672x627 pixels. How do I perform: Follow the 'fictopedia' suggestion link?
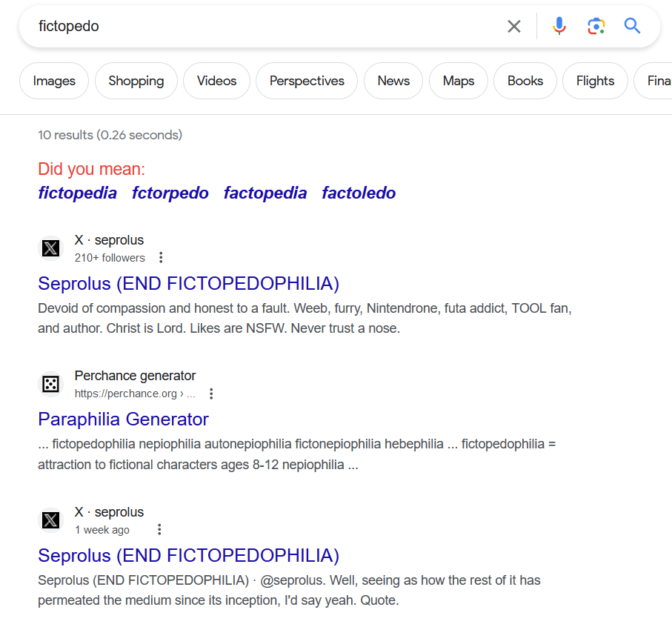pyautogui.click(x=78, y=193)
